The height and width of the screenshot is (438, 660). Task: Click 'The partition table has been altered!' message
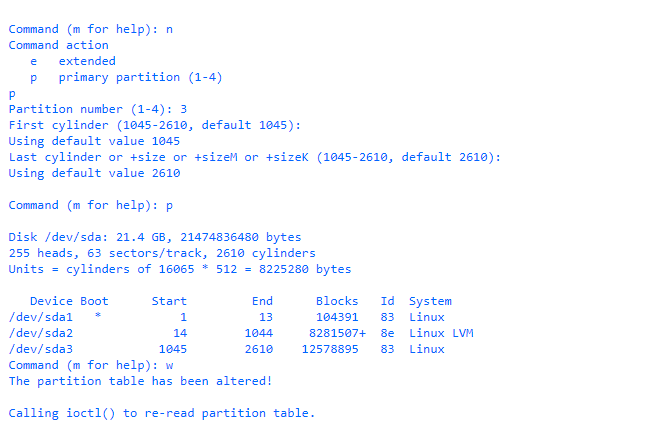tap(140, 381)
